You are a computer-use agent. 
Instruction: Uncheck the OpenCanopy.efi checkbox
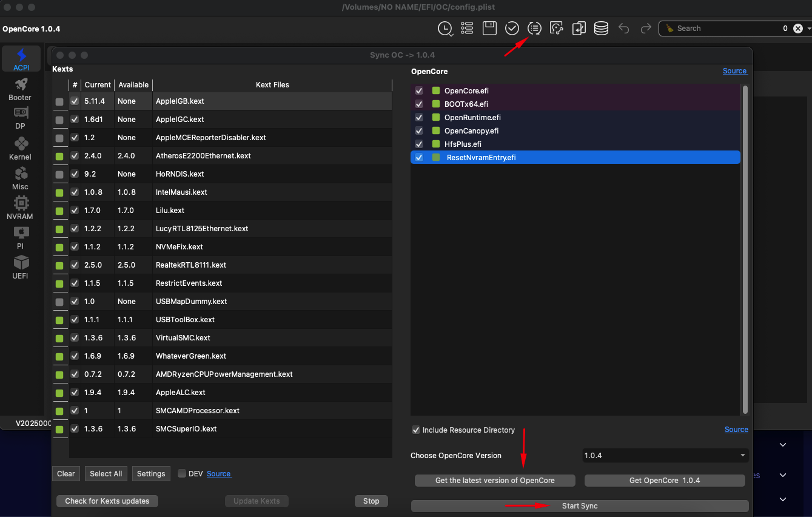point(419,131)
